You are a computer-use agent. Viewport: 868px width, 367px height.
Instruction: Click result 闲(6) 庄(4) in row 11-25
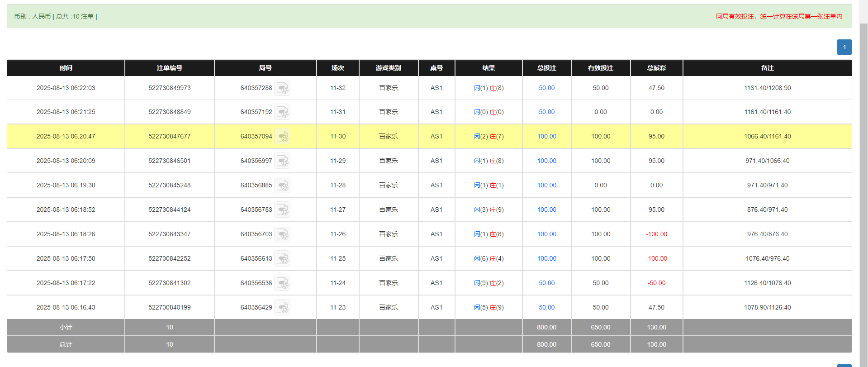coord(489,258)
